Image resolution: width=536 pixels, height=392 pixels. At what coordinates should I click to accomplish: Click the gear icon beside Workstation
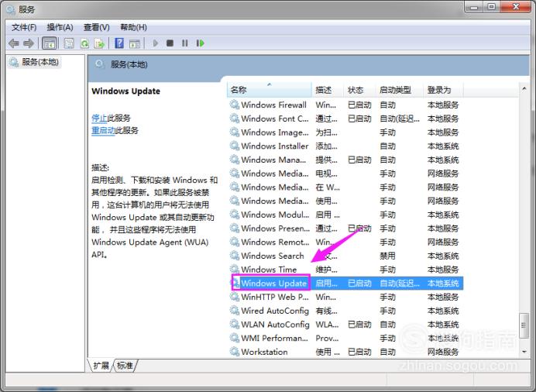pos(235,352)
